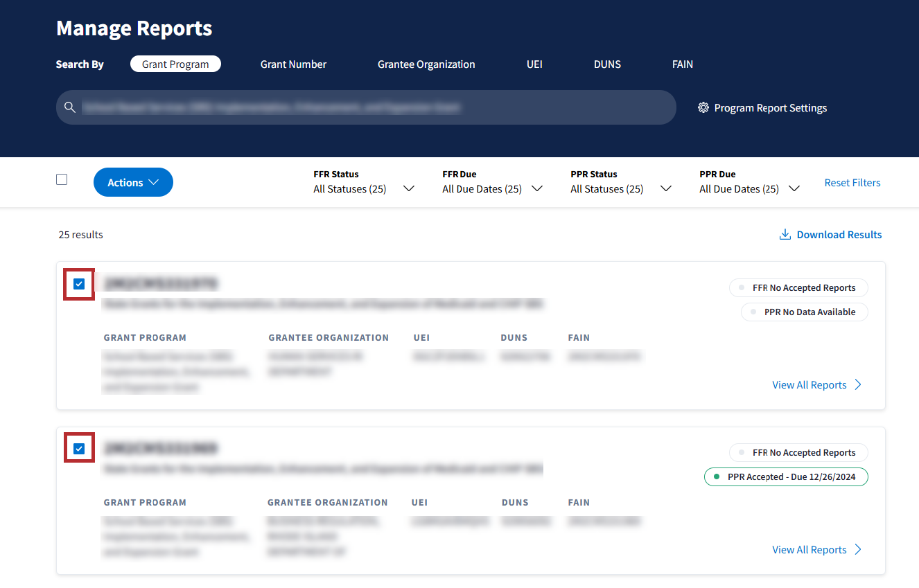Uncheck the second grant result checkbox
The height and width of the screenshot is (588, 919).
79,449
